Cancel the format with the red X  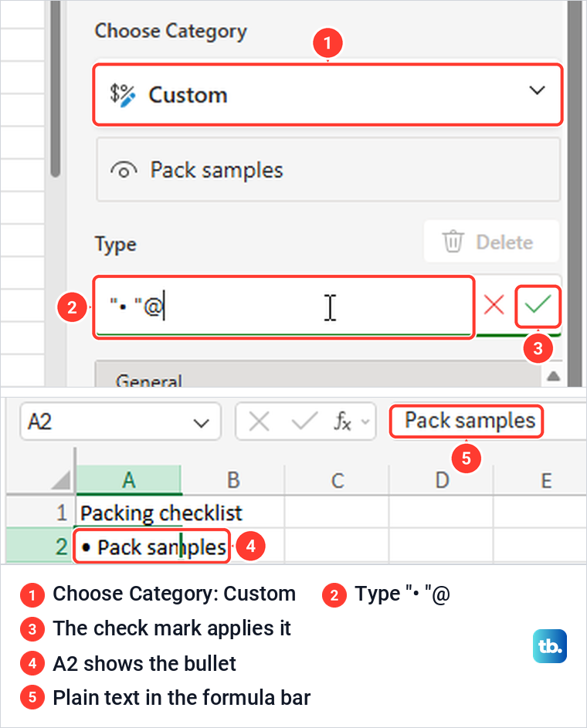point(494,305)
